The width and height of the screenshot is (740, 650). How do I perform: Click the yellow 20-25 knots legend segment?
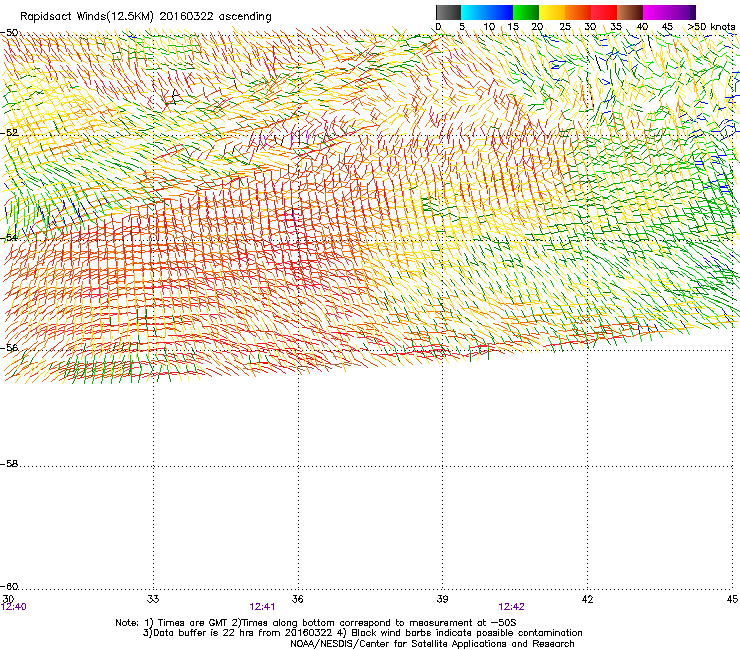(x=552, y=12)
